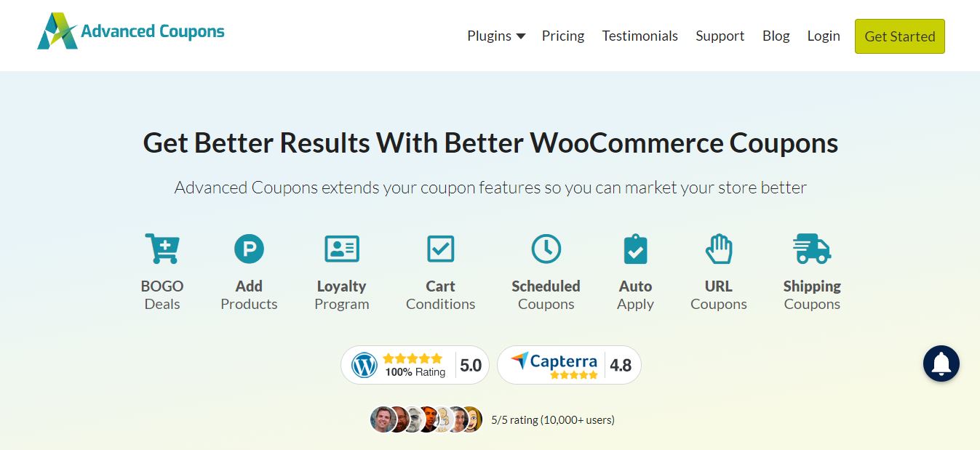Expand the Plugins dropdown menu
The width and height of the screenshot is (980, 450).
pyautogui.click(x=495, y=36)
